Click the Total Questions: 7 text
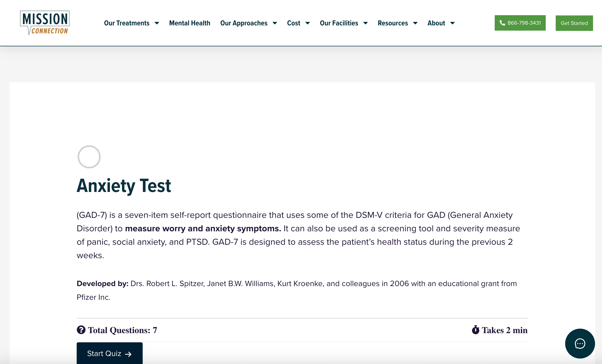 [122, 330]
